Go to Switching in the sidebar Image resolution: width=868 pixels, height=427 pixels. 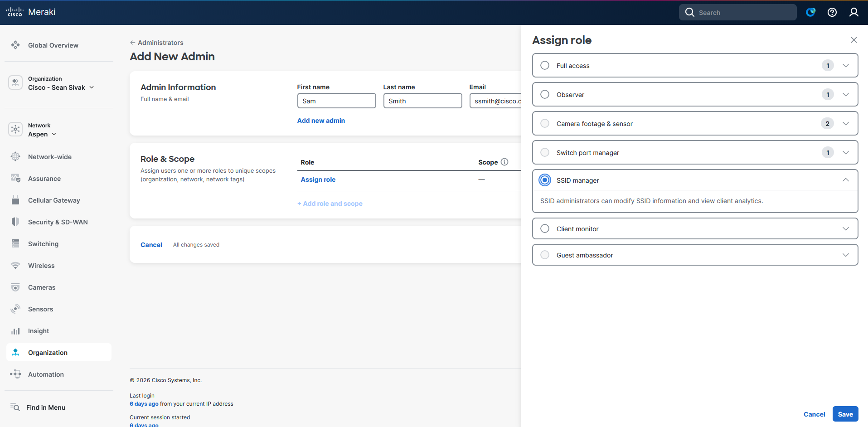(43, 244)
